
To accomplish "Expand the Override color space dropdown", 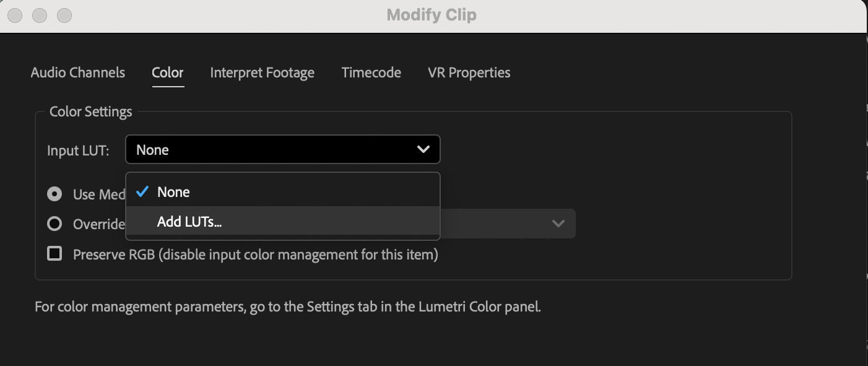I will click(558, 224).
